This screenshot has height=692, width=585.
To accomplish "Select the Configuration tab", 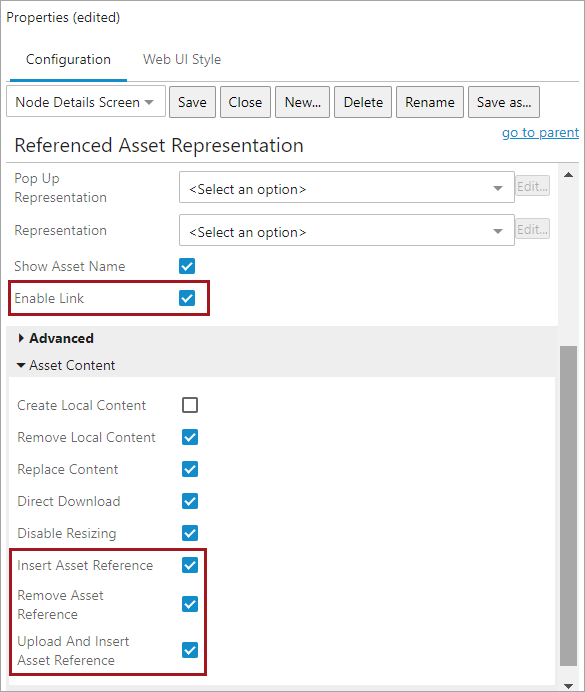I will tap(68, 60).
